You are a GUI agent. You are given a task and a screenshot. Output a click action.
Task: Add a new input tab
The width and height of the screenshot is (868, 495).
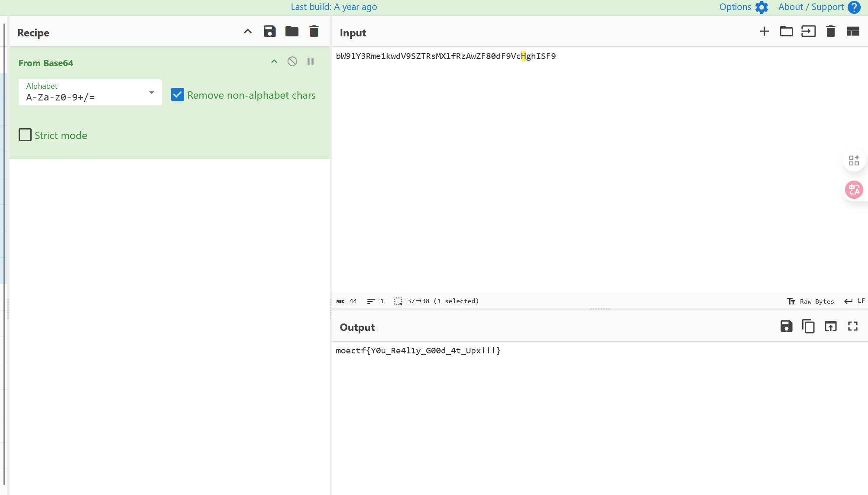(764, 31)
